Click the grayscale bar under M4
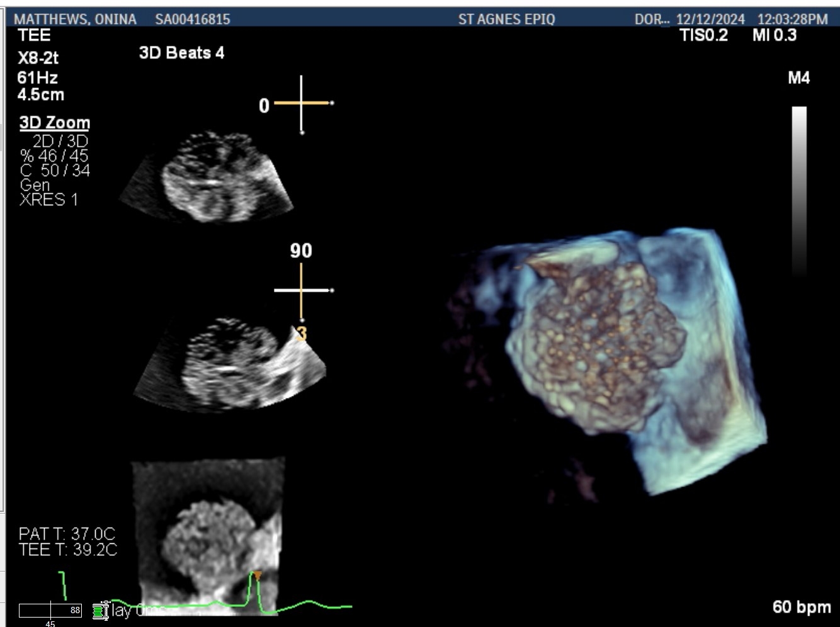The width and height of the screenshot is (840, 627). click(x=798, y=189)
